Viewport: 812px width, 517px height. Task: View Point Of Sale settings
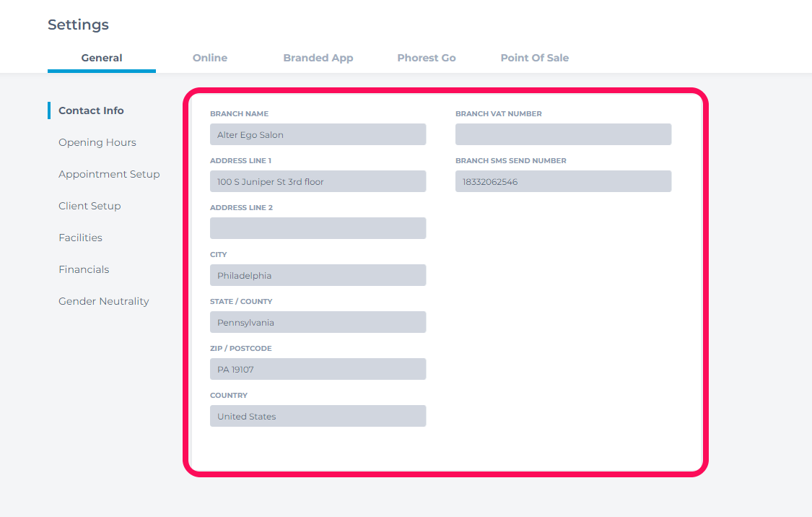pyautogui.click(x=534, y=58)
